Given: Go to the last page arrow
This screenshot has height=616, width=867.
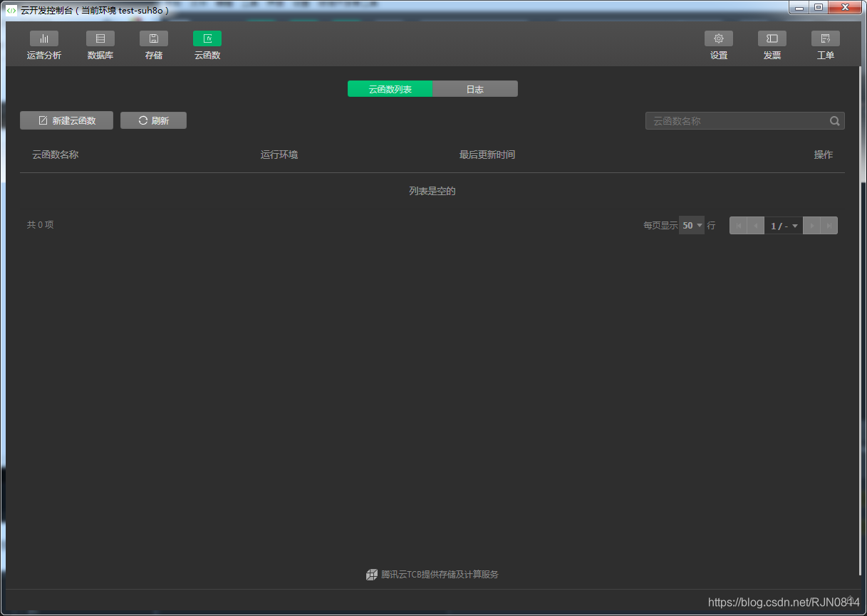Looking at the screenshot, I should pyautogui.click(x=829, y=226).
